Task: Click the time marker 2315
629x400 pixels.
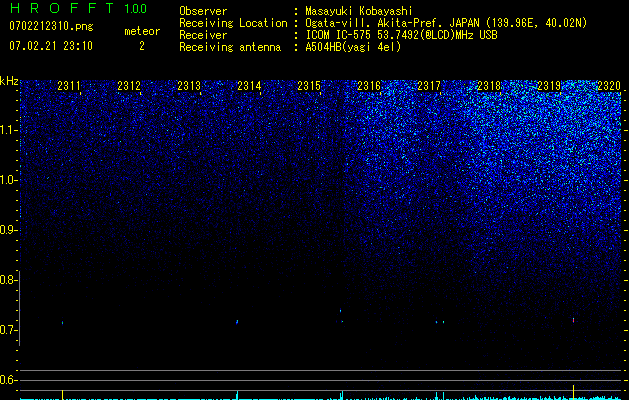Action: tap(309, 86)
